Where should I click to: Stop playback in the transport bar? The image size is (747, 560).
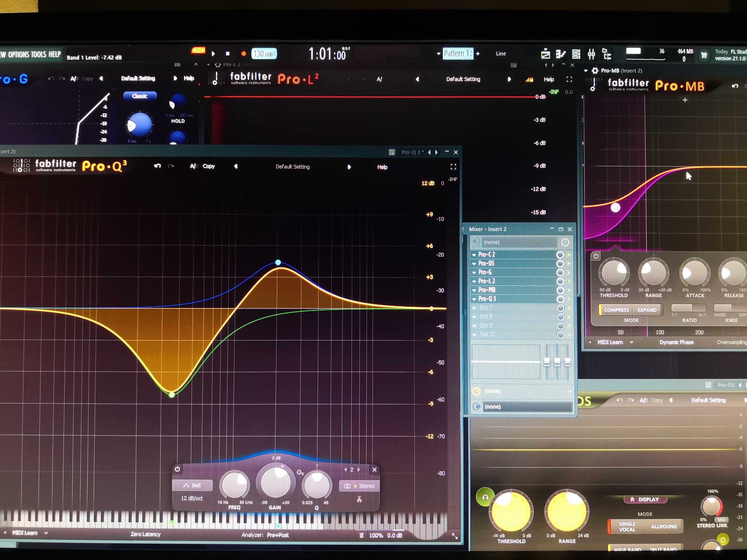[x=228, y=54]
